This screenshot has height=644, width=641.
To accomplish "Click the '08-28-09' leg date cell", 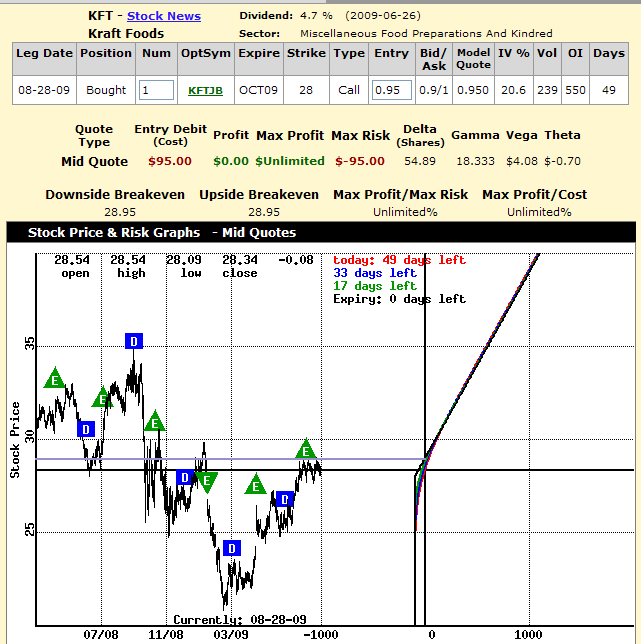I will [44, 90].
